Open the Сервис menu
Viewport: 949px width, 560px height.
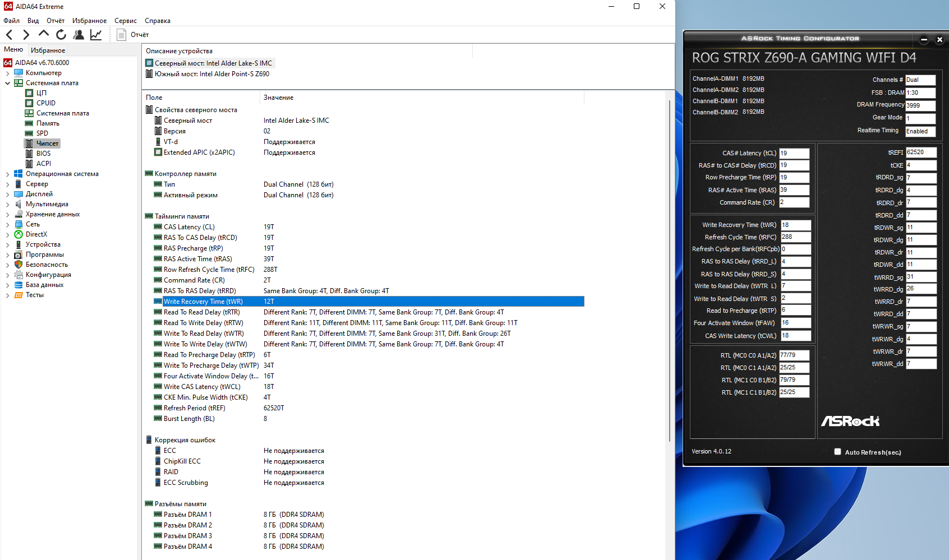[x=125, y=21]
